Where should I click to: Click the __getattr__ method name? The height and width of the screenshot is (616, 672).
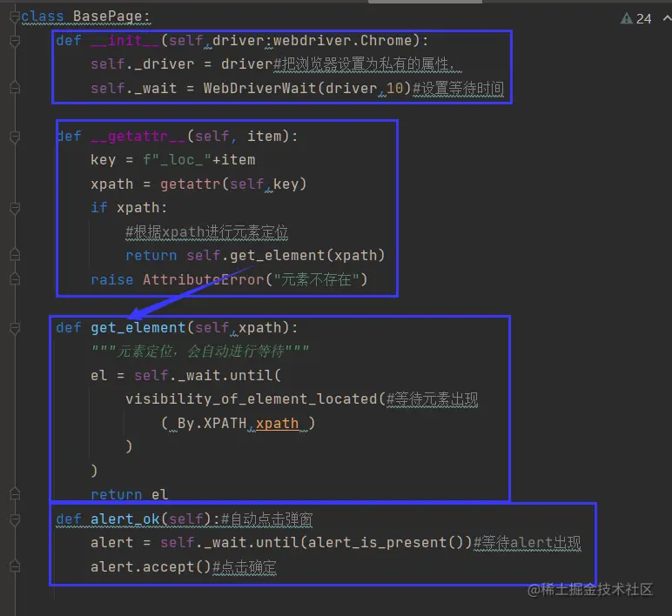coord(138,137)
